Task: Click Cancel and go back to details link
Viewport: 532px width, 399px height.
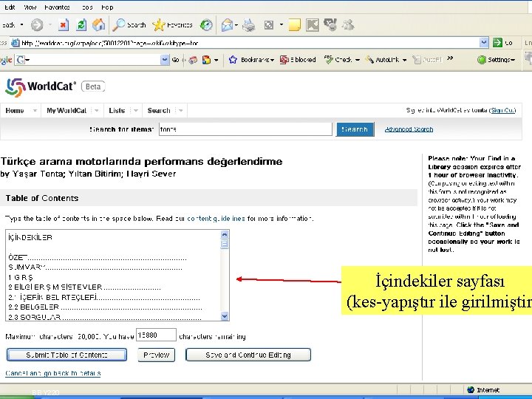Action: 53,373
